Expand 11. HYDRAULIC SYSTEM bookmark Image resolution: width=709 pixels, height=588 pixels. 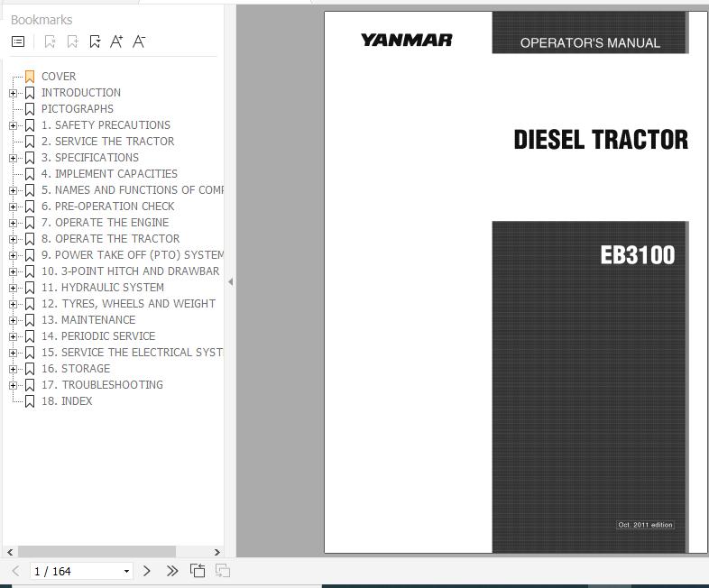tap(14, 289)
